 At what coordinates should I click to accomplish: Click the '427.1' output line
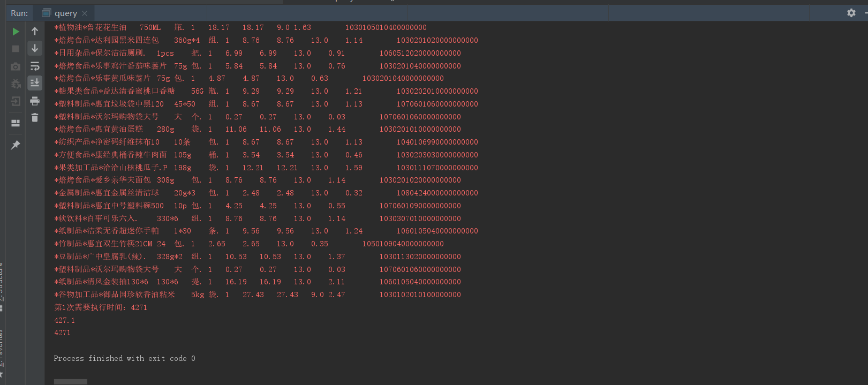pyautogui.click(x=64, y=320)
